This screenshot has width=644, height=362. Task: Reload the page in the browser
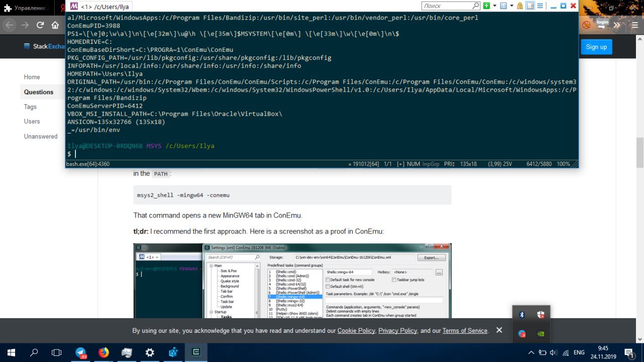(x=40, y=25)
